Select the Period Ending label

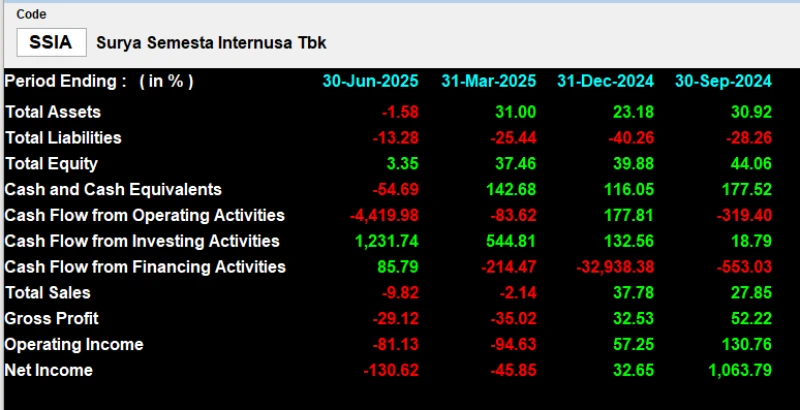coord(65,81)
